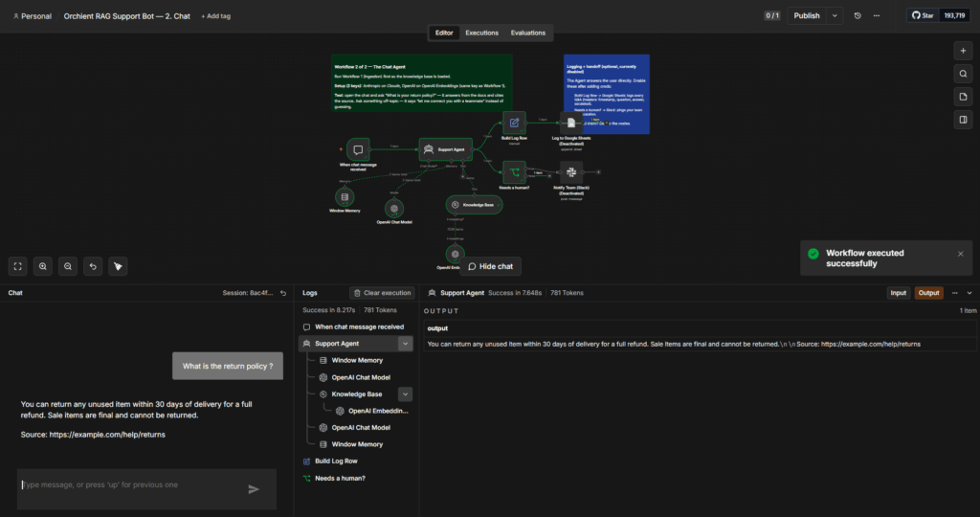Viewport: 980px width, 517px height.
Task: Select 'Knowledge Base' log row
Action: point(365,393)
